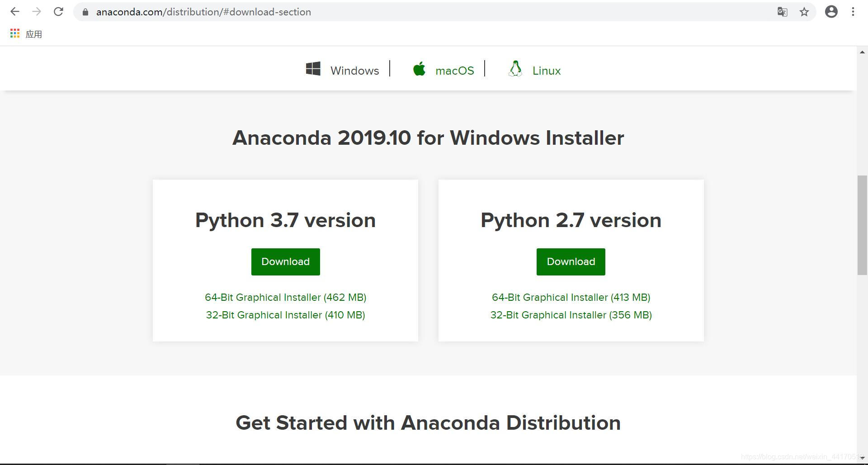Viewport: 868px width, 465px height.
Task: Get 32-Bit Graphical Installer (410 MB)
Action: 285,315
